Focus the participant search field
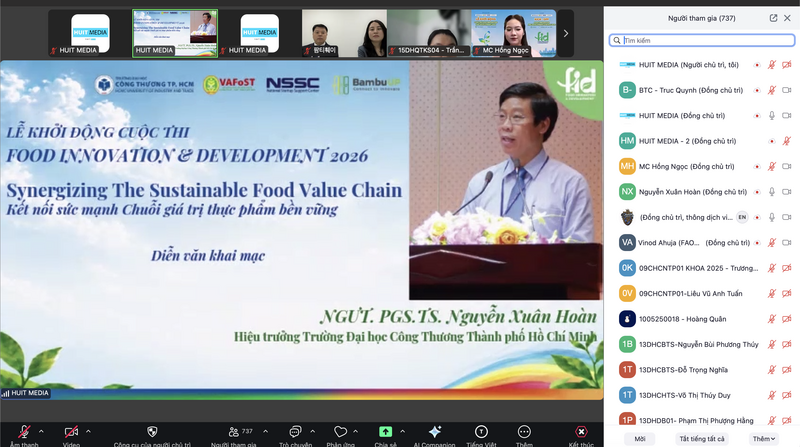800x447 pixels. 702,40
